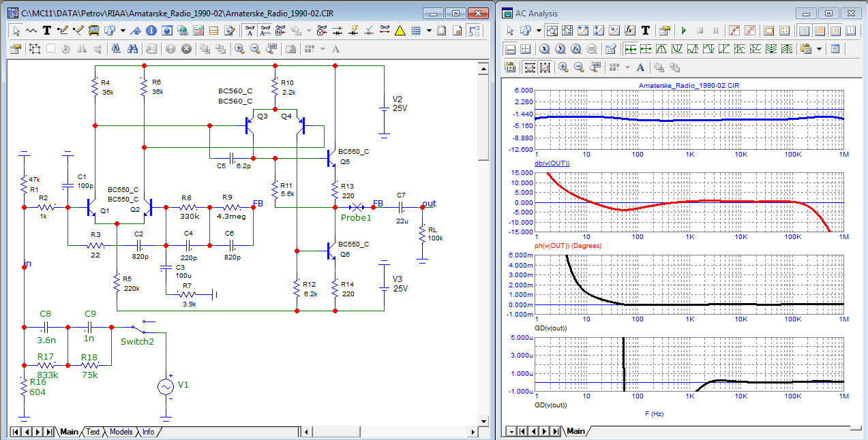The image size is (868, 440).
Task: Switch to the Models tab
Action: pos(121,432)
